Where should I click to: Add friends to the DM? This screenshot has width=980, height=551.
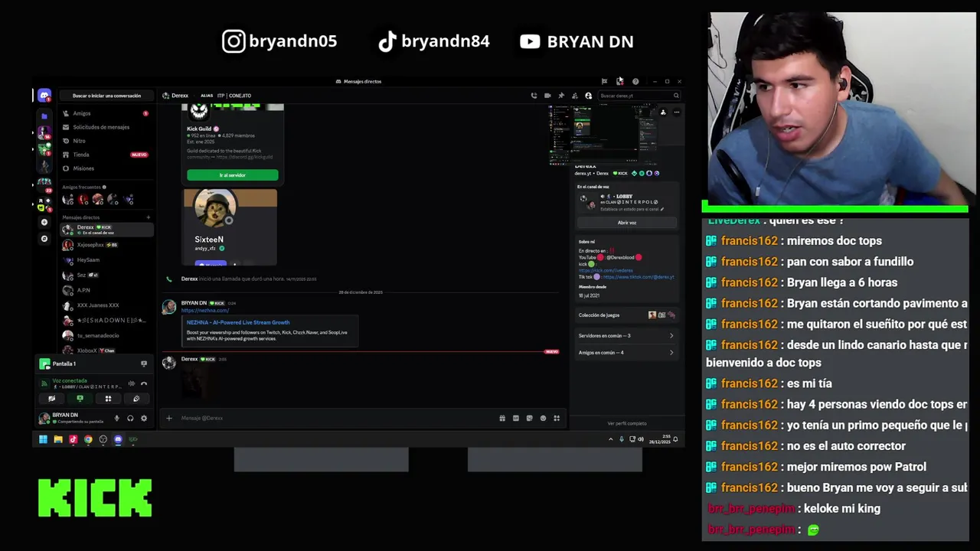point(575,96)
